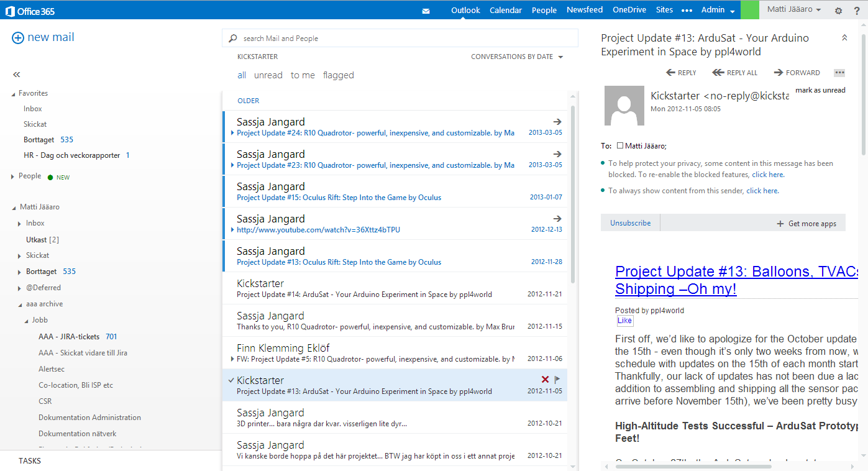Open the settings gear icon
The width and height of the screenshot is (868, 471).
point(838,11)
